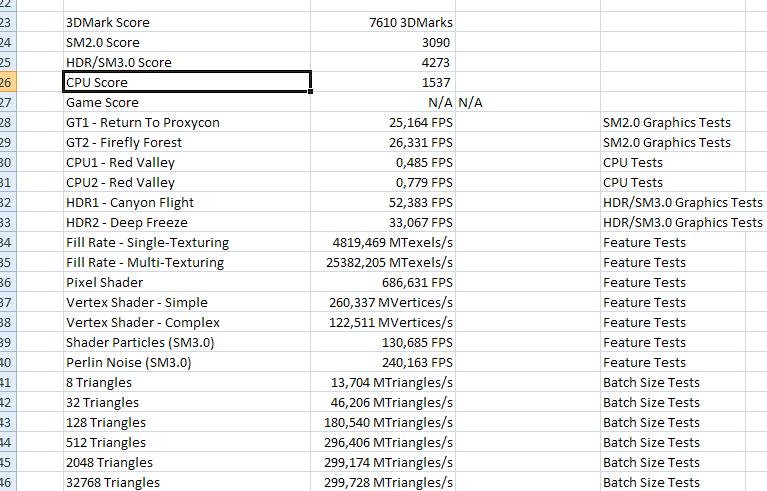Select the GT2 - Firefly Forest FPS value
The height and width of the screenshot is (491, 767).
[x=383, y=143]
